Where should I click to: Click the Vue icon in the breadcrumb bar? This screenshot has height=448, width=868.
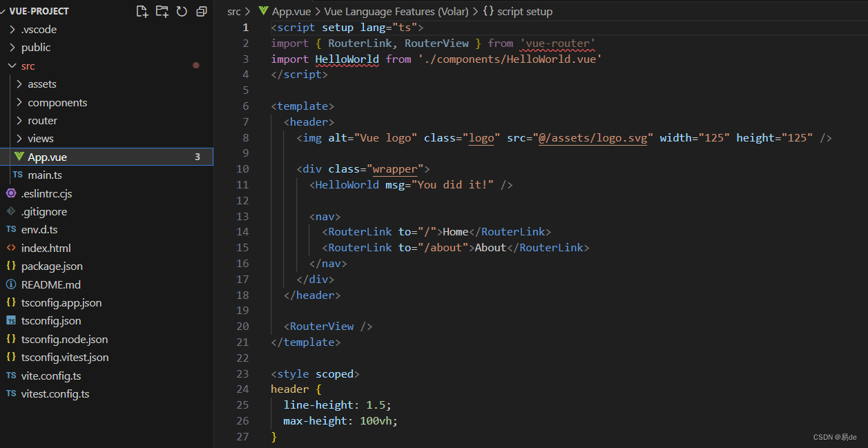coord(263,11)
